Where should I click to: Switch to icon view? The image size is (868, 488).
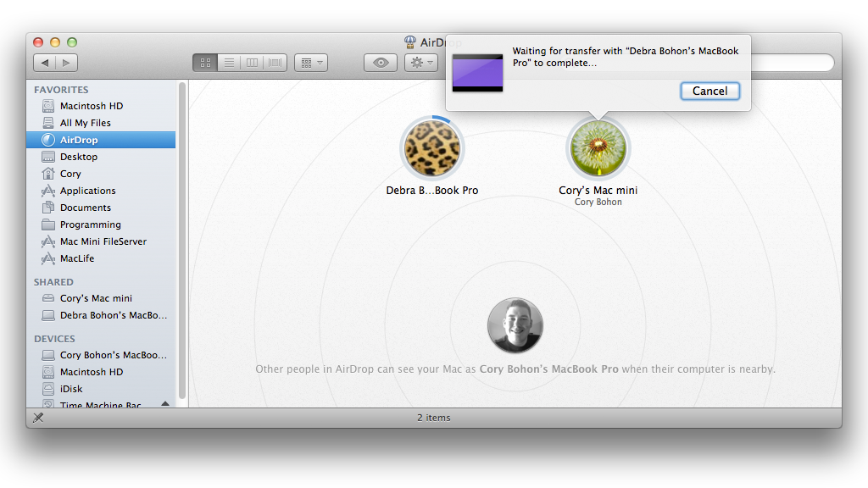205,63
